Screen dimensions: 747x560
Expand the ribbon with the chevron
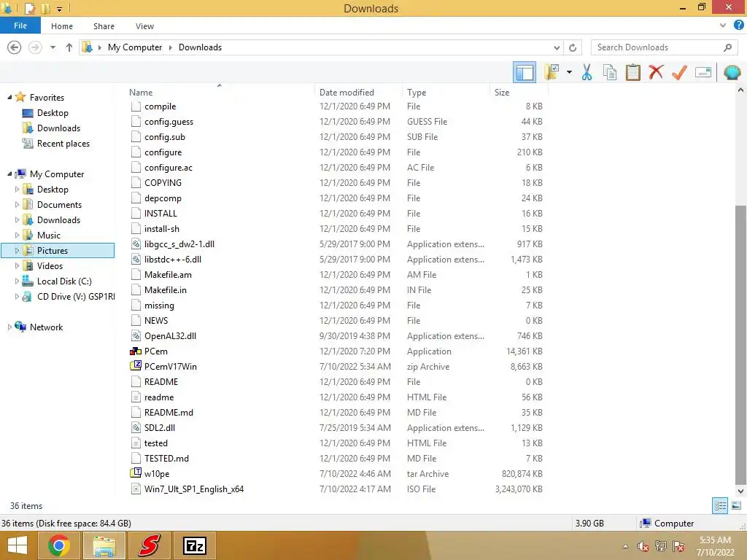723,26
